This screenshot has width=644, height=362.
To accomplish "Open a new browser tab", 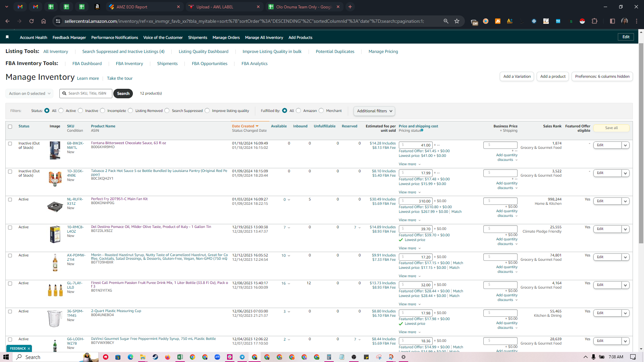I will pyautogui.click(x=350, y=7).
